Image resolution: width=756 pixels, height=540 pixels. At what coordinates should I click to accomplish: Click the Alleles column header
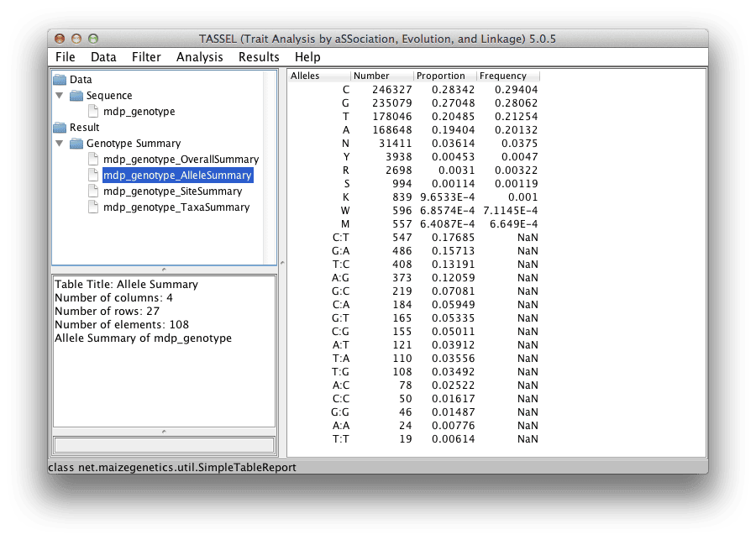point(319,76)
